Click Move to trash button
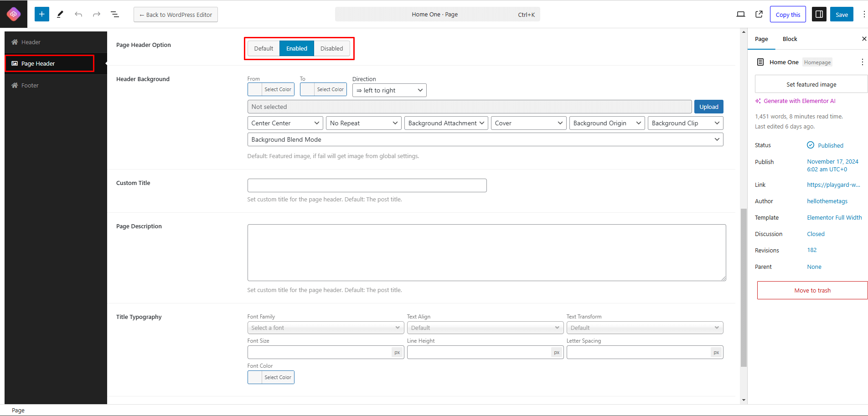868x416 pixels. (812, 290)
